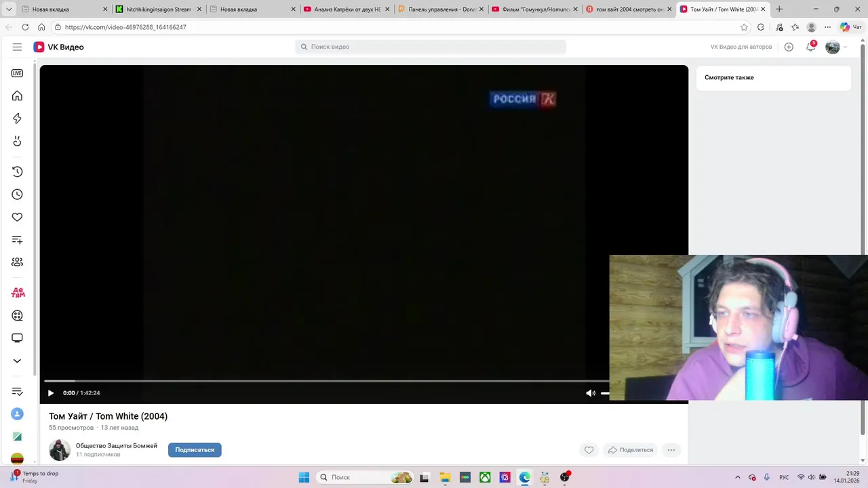Click VK Видео для авторов link

741,47
